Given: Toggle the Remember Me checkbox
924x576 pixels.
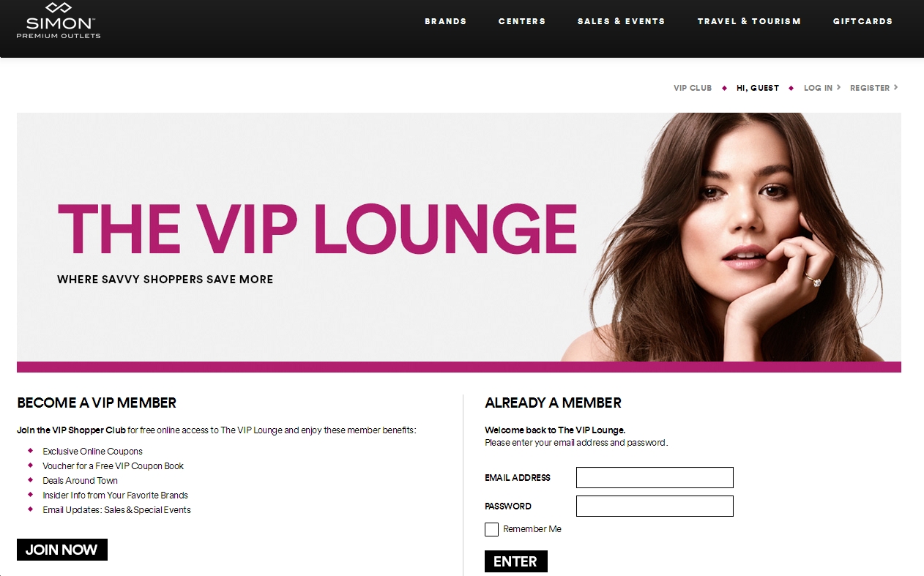Looking at the screenshot, I should (x=491, y=529).
